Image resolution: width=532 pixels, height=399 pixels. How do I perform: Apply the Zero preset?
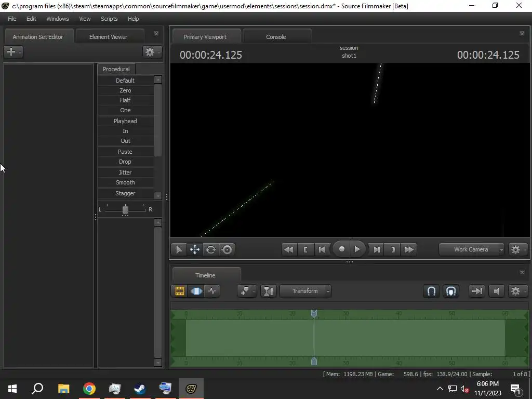point(125,90)
